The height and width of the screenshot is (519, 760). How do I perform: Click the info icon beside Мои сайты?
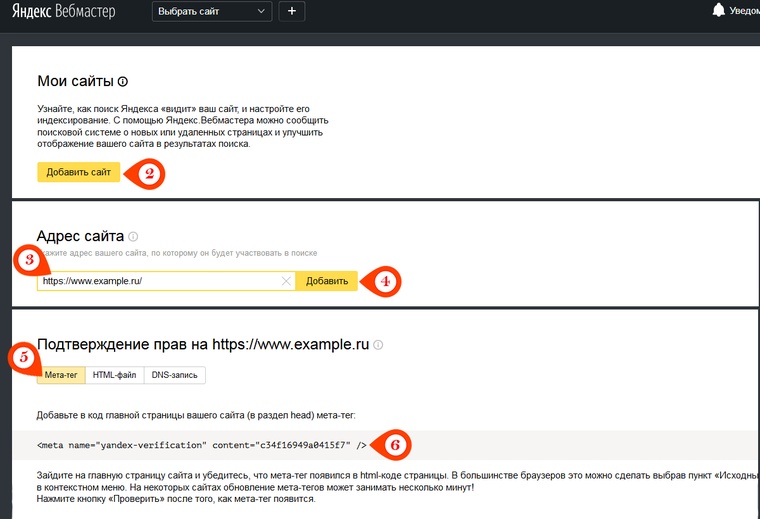123,82
